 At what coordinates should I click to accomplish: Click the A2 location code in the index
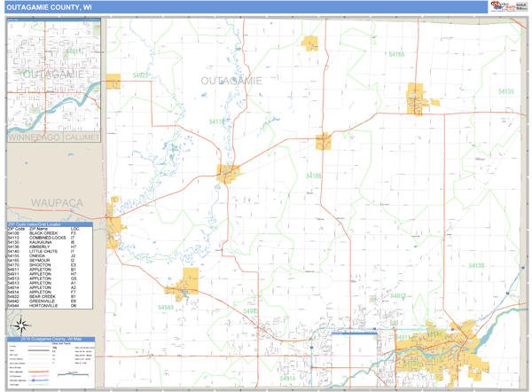[74, 287]
